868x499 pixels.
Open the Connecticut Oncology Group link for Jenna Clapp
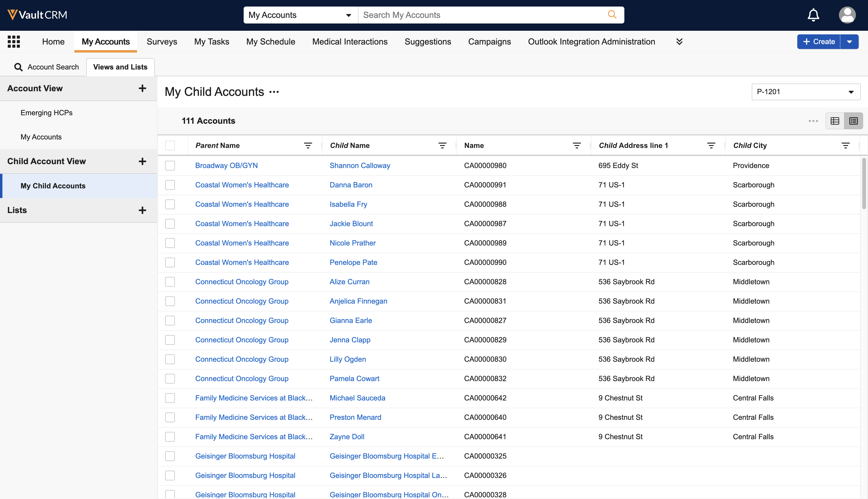242,340
